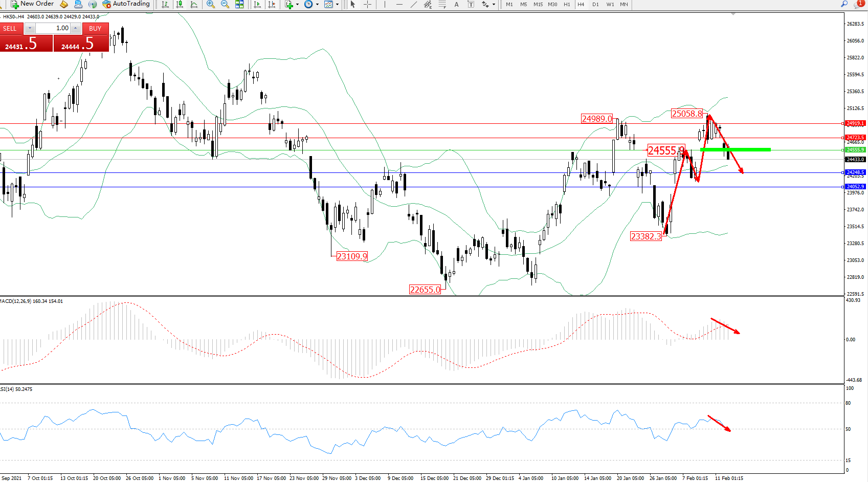Expand the indicators list dropdown arrow
Screen dimensions: 868x482
[297, 4]
